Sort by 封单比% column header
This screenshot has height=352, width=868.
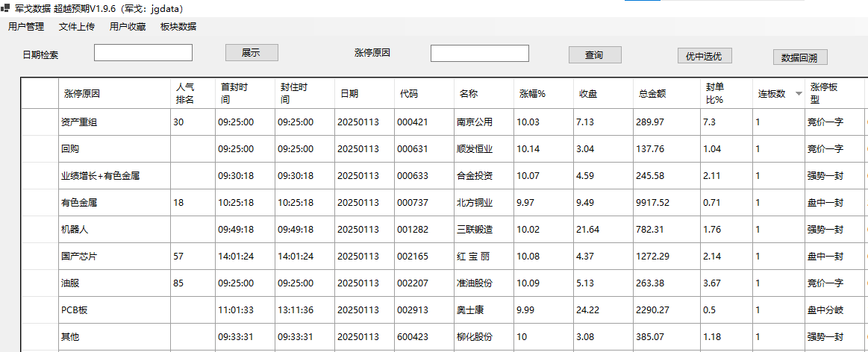click(727, 93)
